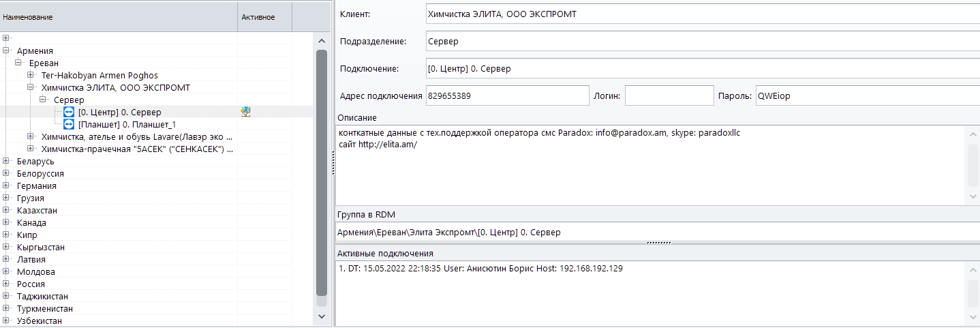This screenshot has width=980, height=328.
Task: Expand the Германия country node
Action: 6,185
